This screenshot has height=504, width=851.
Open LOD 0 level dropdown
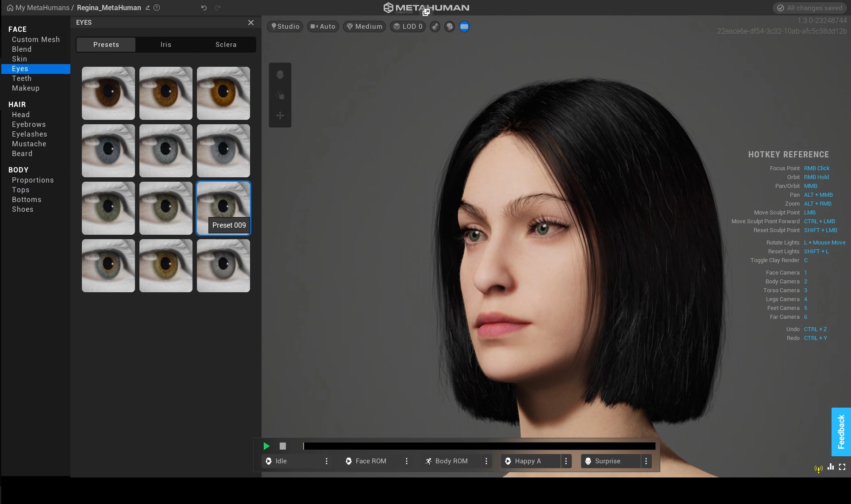tap(408, 27)
